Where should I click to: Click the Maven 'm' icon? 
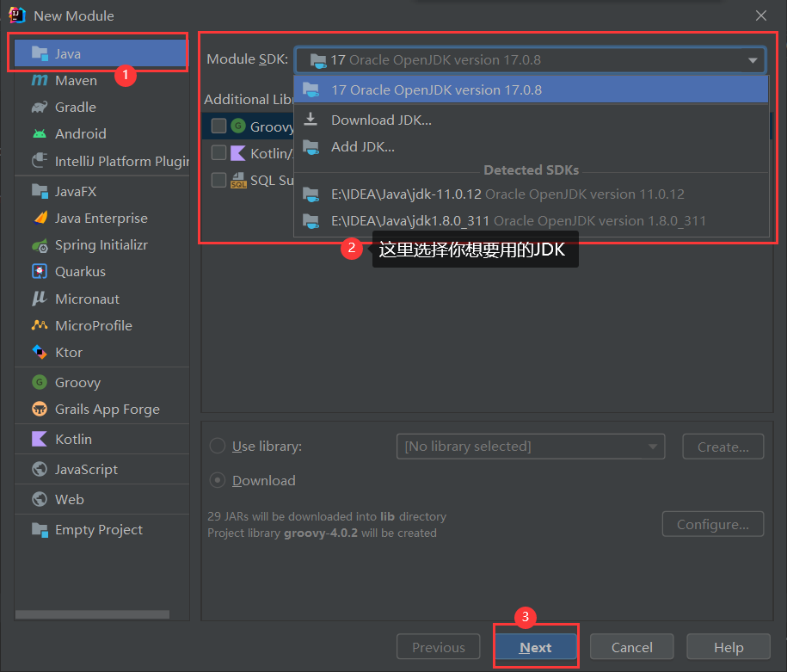(x=40, y=80)
